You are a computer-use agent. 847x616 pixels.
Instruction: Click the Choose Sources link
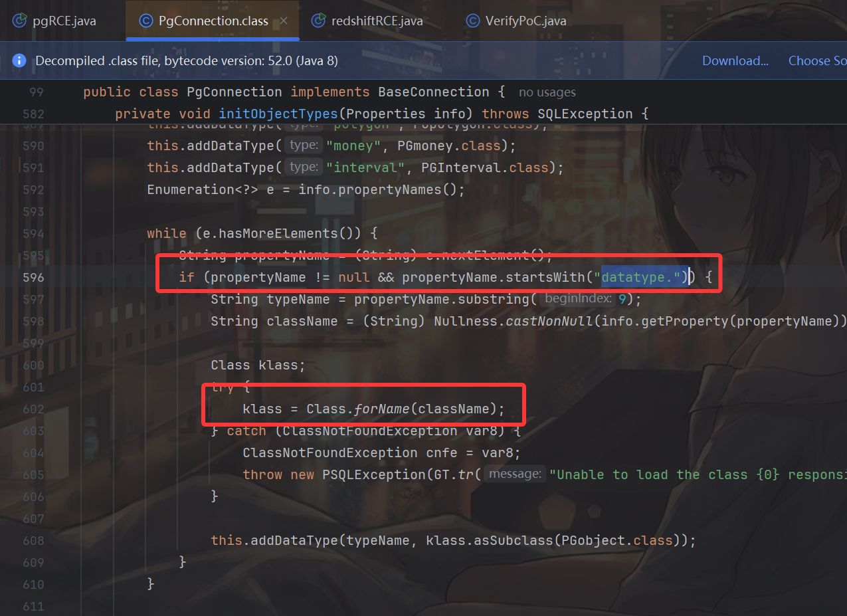[x=817, y=61]
